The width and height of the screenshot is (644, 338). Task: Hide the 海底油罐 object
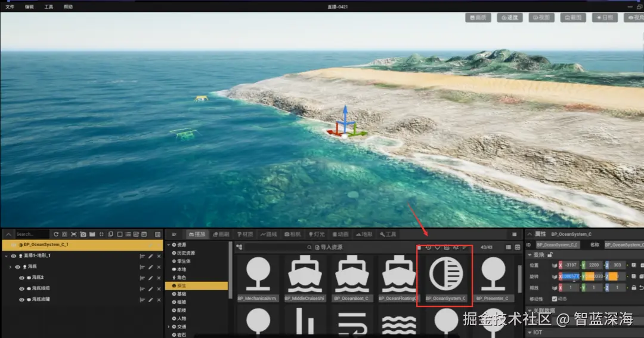tap(22, 300)
